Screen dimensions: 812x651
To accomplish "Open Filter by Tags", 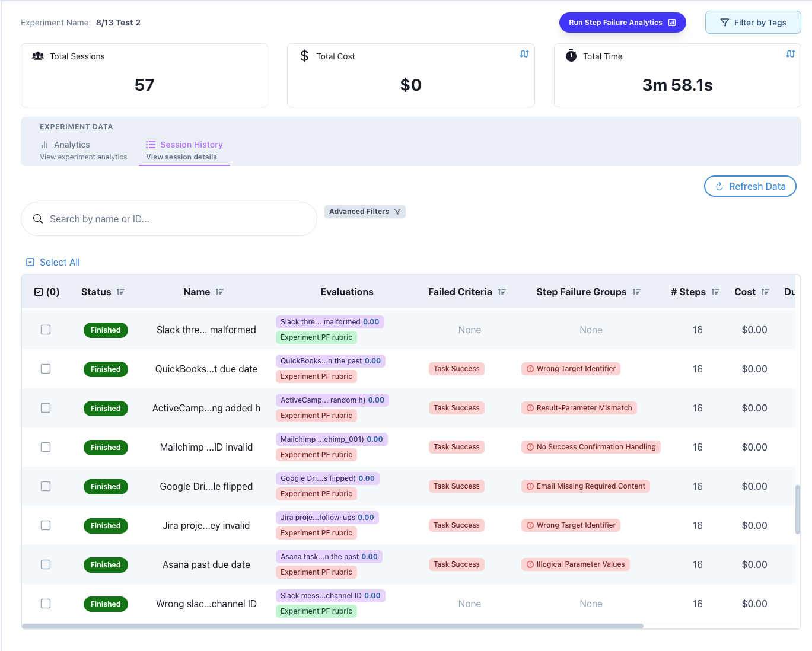I will click(x=753, y=23).
